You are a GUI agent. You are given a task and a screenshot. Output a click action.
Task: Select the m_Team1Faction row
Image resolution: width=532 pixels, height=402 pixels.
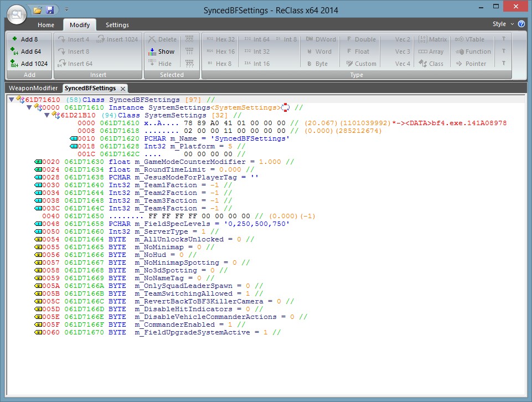point(133,185)
